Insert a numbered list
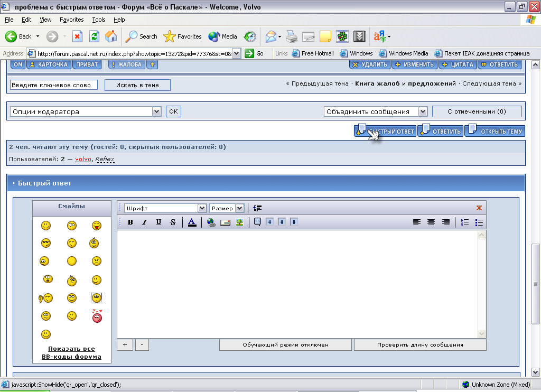The image size is (541, 392). 465,222
